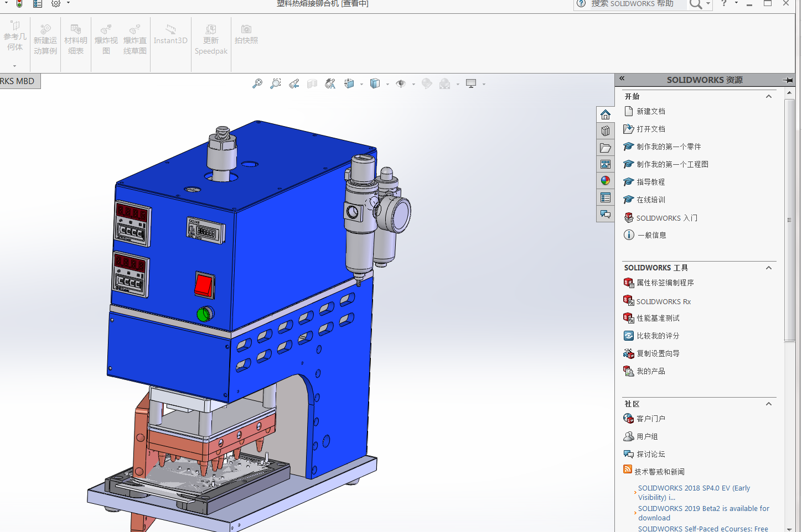Collapse the task pane with double-arrow
Image resolution: width=802 pixels, height=532 pixels.
(x=622, y=79)
